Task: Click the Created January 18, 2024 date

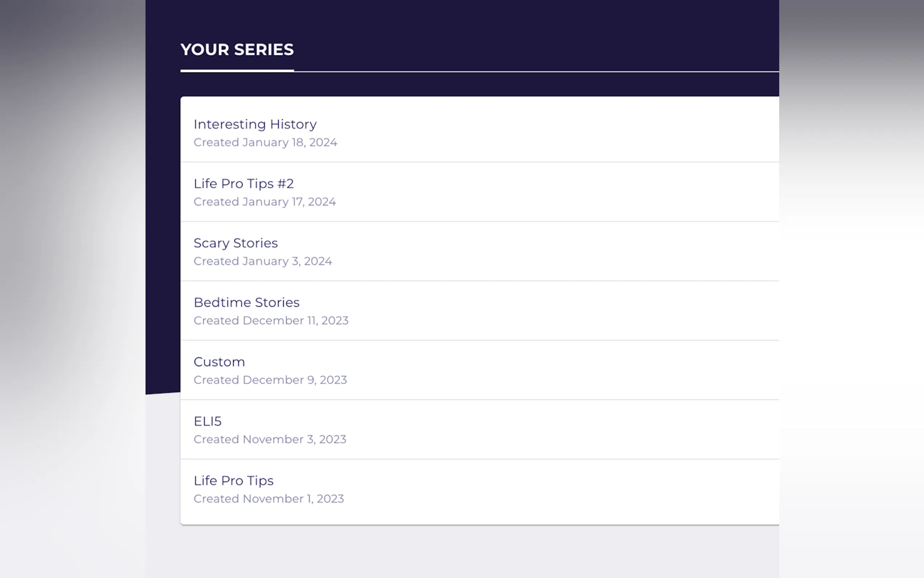Action: [265, 143]
